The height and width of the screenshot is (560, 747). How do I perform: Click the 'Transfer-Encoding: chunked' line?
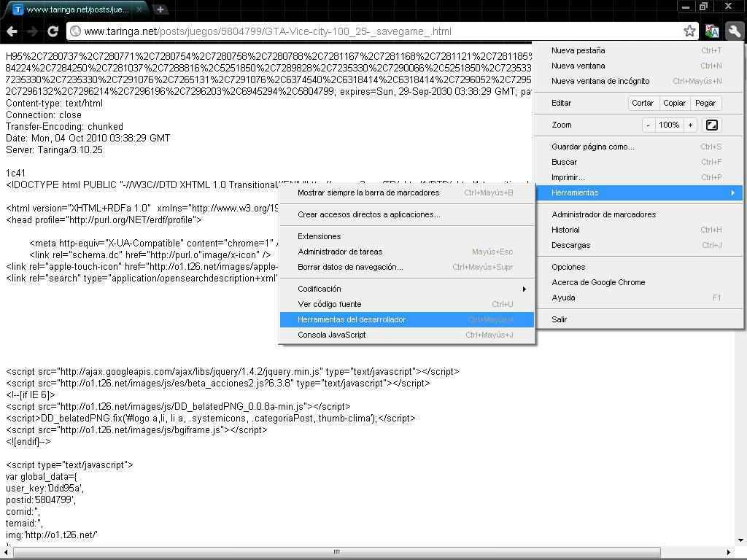tap(64, 127)
